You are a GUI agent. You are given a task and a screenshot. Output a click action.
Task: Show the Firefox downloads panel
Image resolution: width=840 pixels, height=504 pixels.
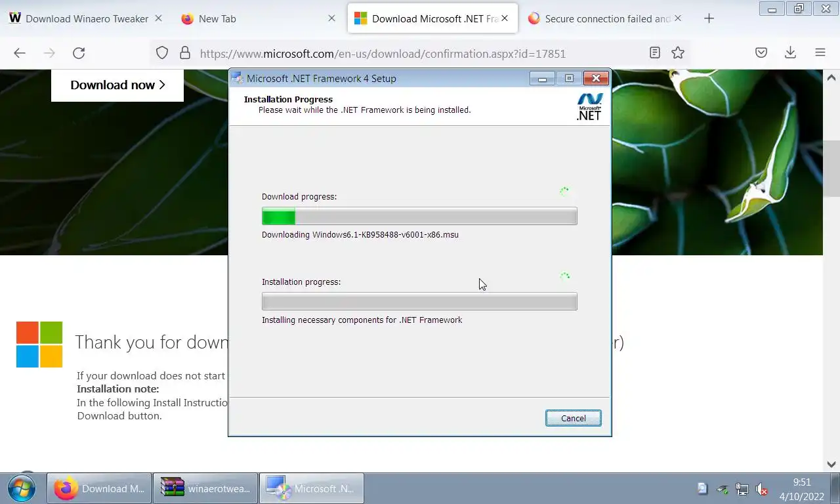click(x=790, y=52)
